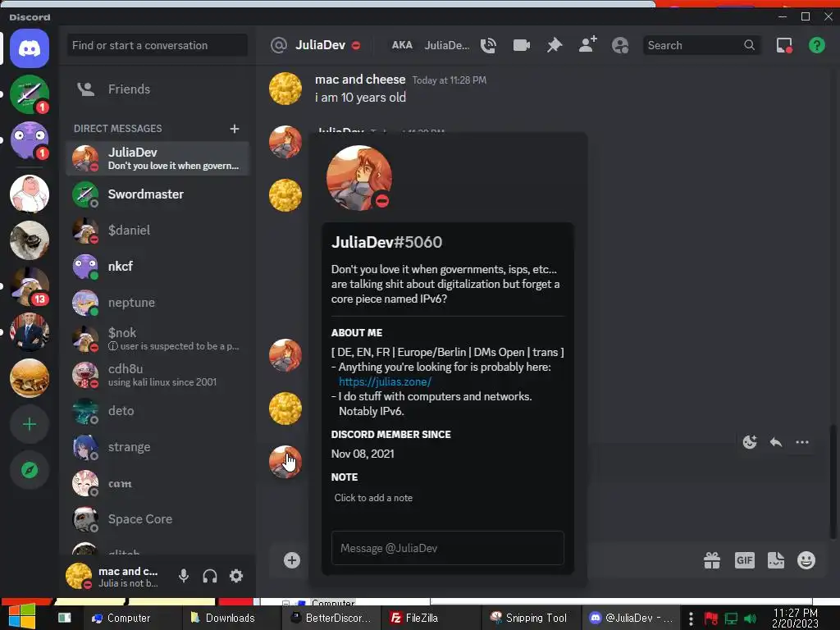Create a new DM with plus icon
Viewport: 840px width, 630px height.
(235, 129)
